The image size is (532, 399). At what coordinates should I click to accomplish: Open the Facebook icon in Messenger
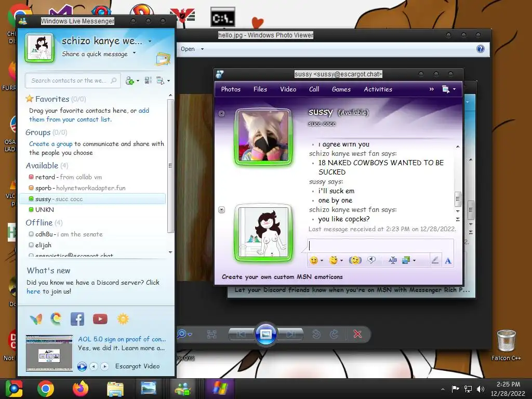tap(77, 319)
